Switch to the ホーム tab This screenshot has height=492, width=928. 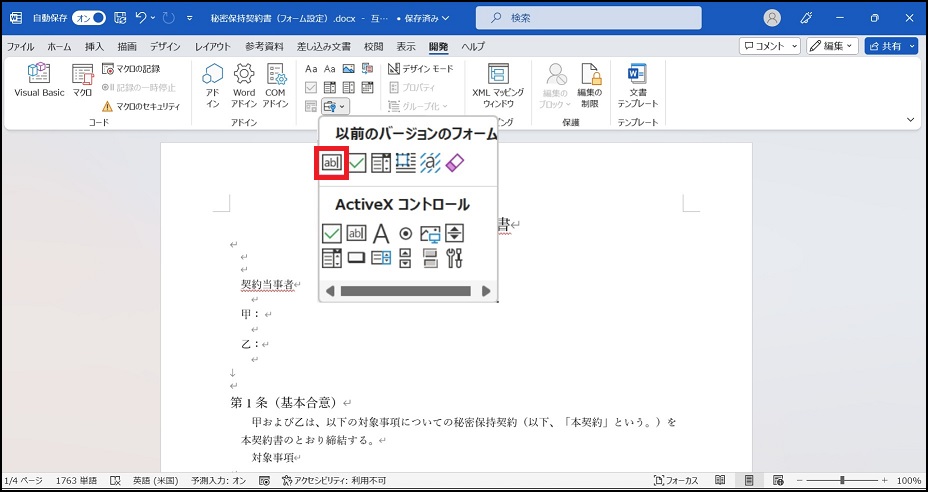59,47
